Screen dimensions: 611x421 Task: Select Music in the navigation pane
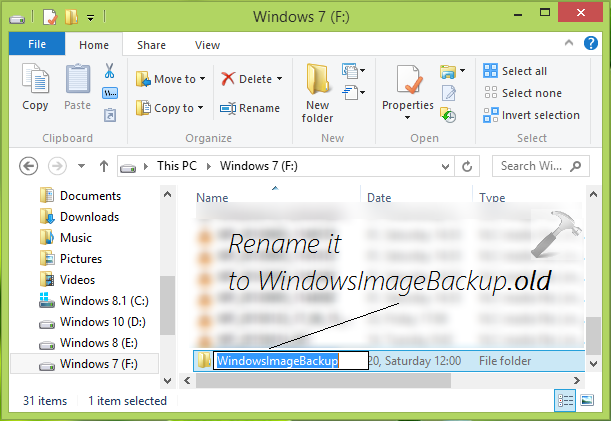coord(66,237)
